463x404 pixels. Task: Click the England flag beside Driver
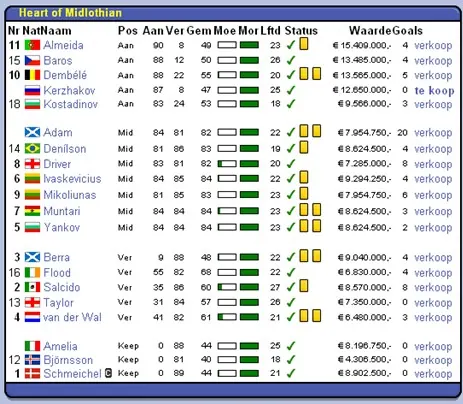[32, 164]
